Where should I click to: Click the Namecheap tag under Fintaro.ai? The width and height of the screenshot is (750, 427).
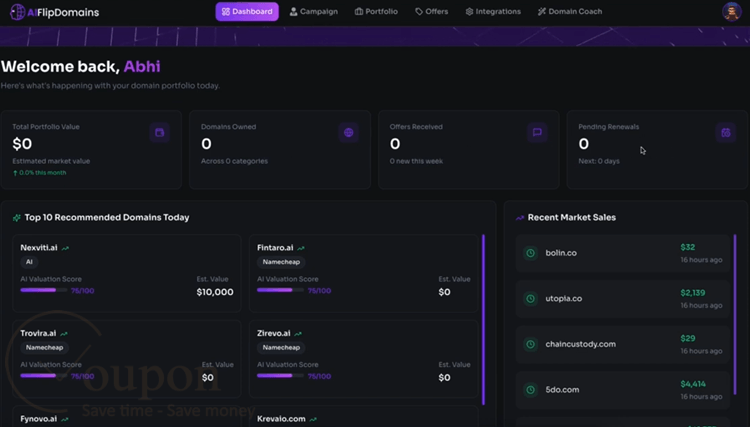(281, 262)
